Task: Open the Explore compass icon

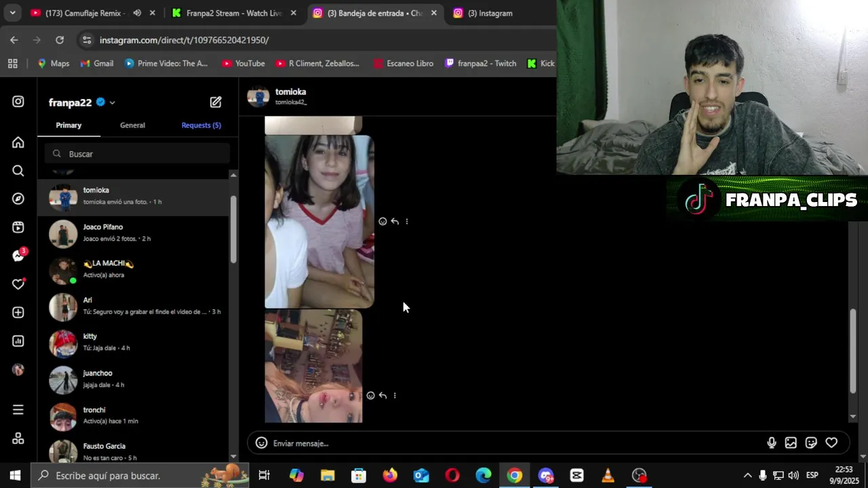Action: pos(18,199)
